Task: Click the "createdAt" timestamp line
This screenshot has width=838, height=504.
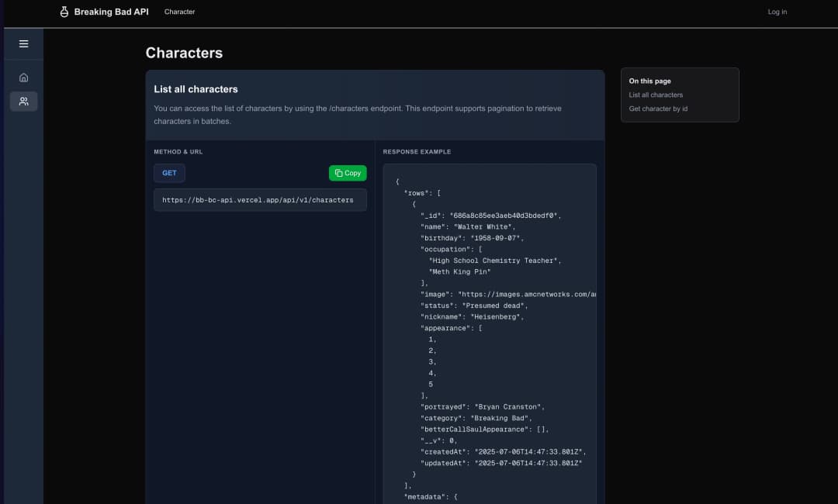Action: pyautogui.click(x=504, y=452)
